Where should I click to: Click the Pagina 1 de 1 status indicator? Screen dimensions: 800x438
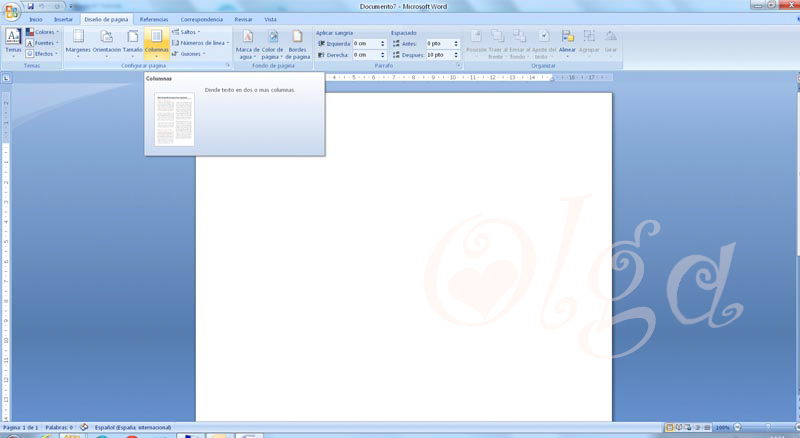(x=20, y=427)
